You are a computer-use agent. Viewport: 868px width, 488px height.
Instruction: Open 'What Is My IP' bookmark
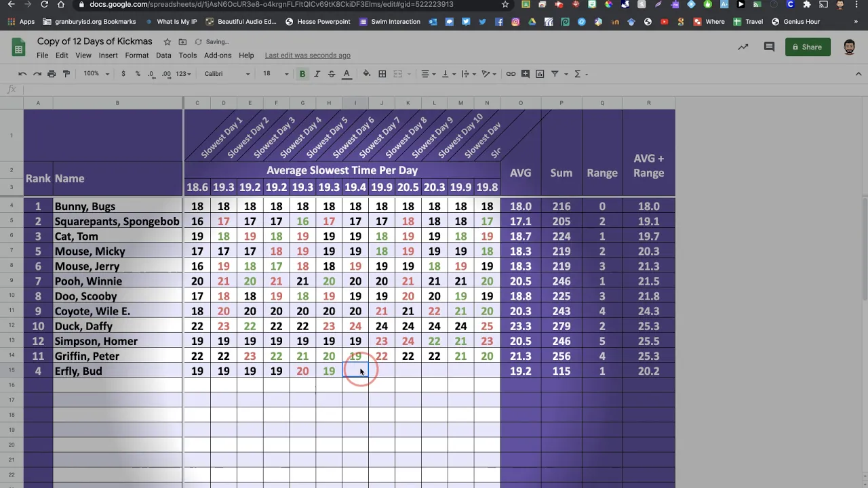tap(172, 22)
